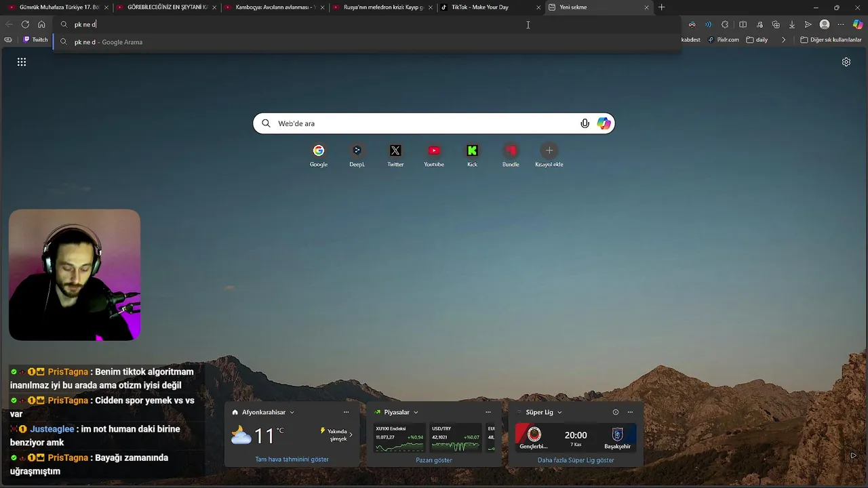Open more options on the Piyasalar card
The image size is (868, 488).
(488, 412)
